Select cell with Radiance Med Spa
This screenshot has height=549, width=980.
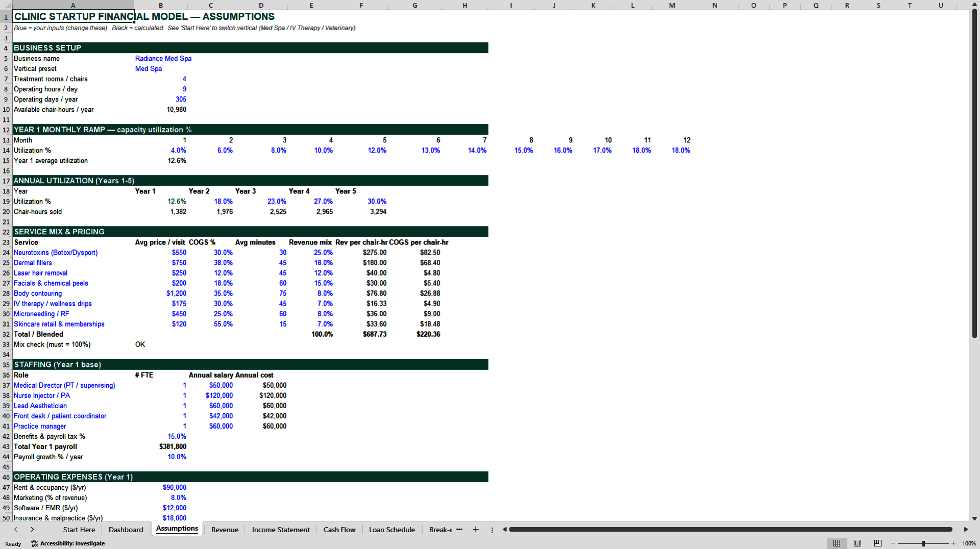coord(161,59)
